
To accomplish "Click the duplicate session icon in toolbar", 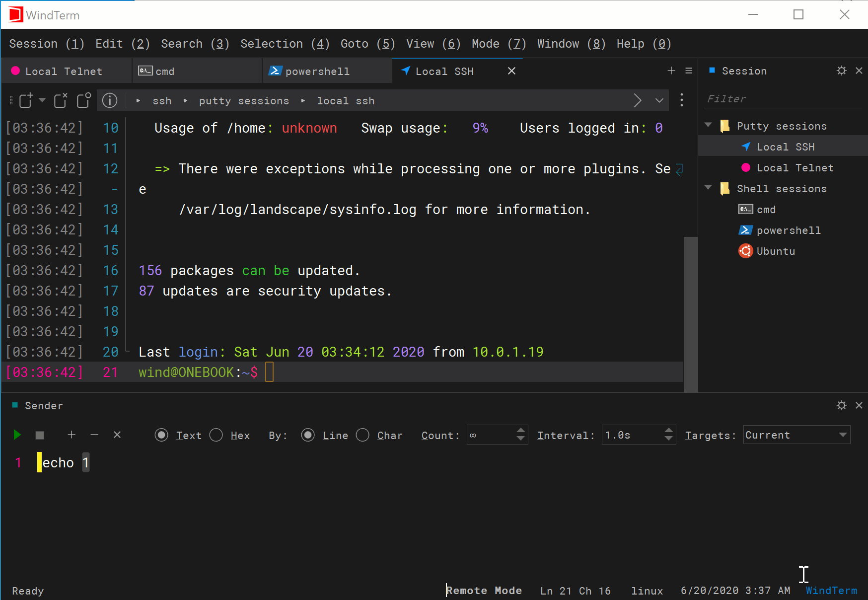I will click(84, 100).
